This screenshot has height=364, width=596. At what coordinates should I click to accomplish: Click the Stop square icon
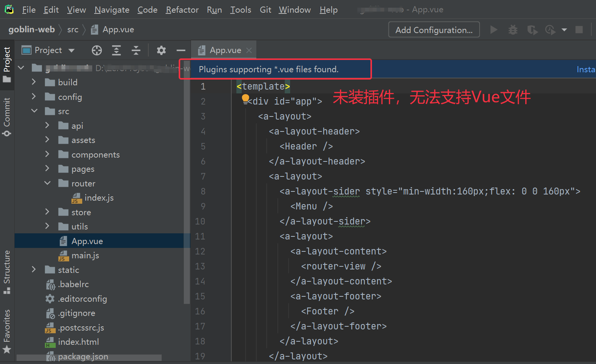(x=579, y=30)
